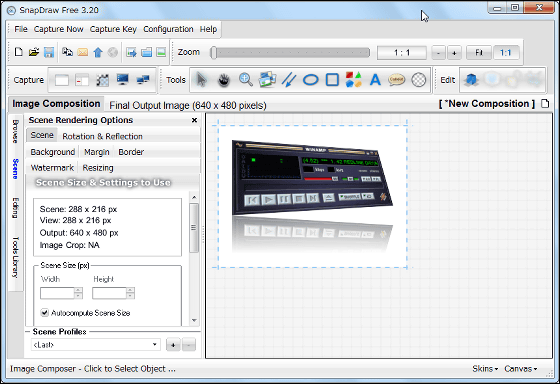Select the Winamp image on canvas
Image resolution: width=560 pixels, height=384 pixels.
312,179
